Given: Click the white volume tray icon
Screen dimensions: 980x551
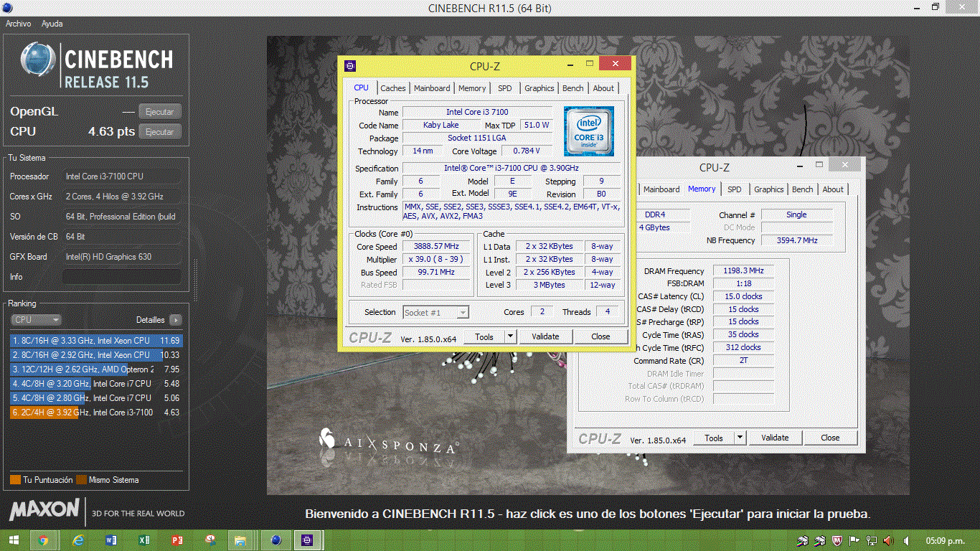Looking at the screenshot, I should point(906,540).
